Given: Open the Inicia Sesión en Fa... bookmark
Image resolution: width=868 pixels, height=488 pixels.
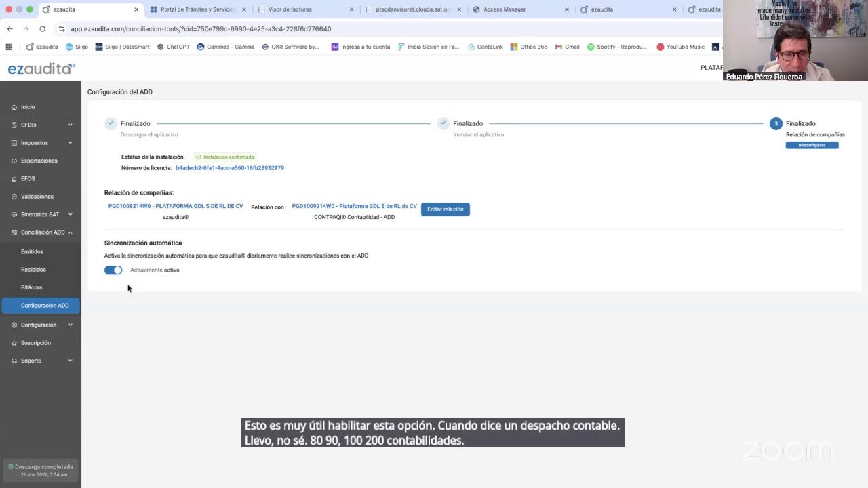Looking at the screenshot, I should (x=428, y=47).
